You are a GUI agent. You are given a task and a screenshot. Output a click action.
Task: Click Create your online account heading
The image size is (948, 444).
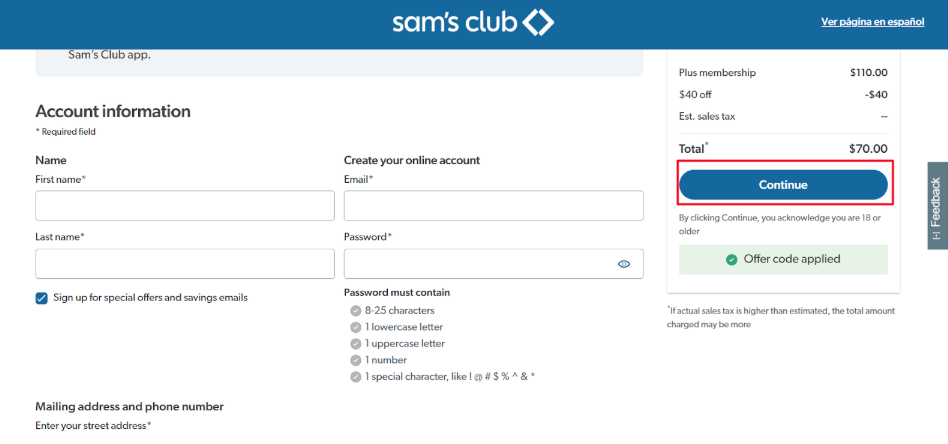tap(412, 160)
